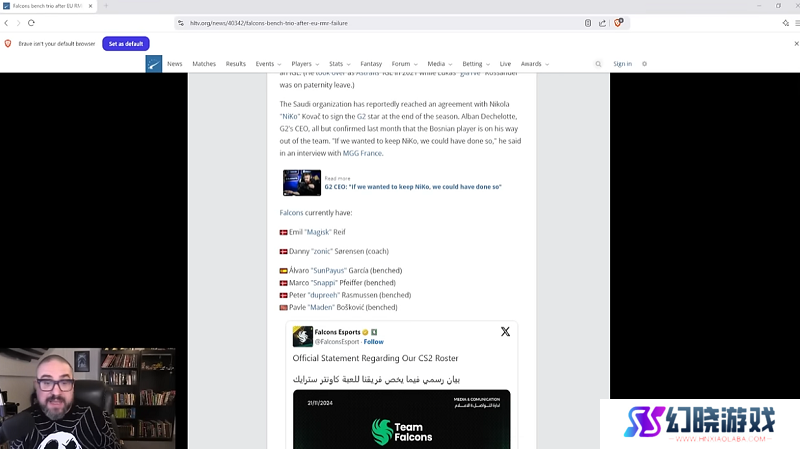The width and height of the screenshot is (800, 449).
Task: Open the Fantasy nav item
Action: (371, 64)
